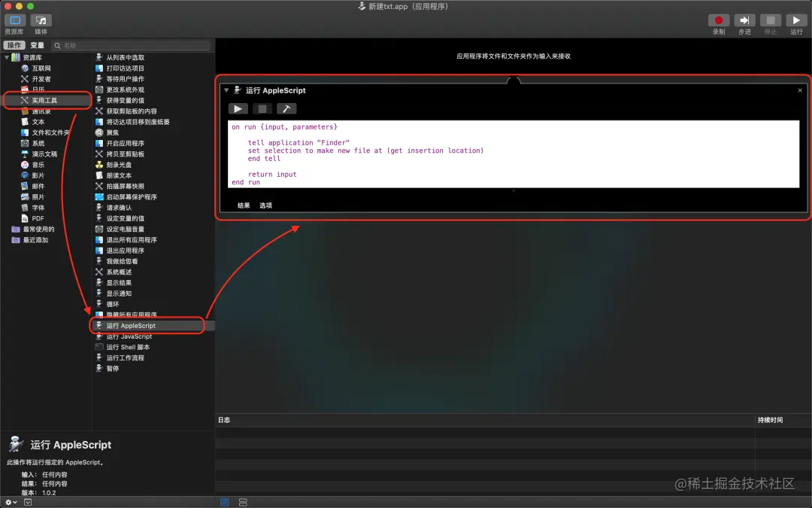Click the 停止 stop toolbar button

click(x=771, y=20)
